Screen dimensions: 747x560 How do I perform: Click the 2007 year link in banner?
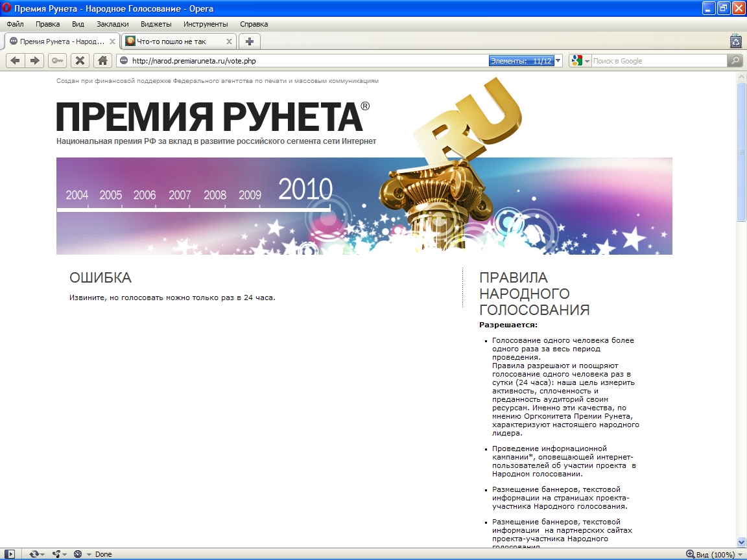click(180, 194)
